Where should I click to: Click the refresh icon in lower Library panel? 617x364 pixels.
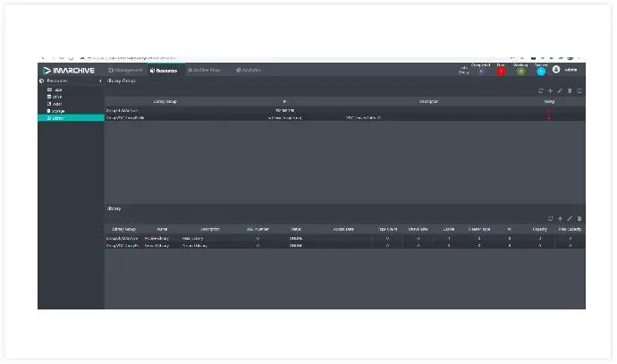pyautogui.click(x=550, y=218)
